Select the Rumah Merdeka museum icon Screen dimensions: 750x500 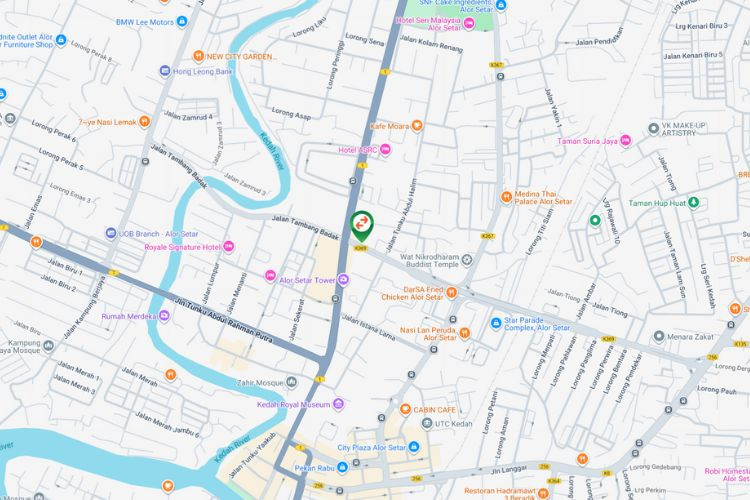click(164, 316)
